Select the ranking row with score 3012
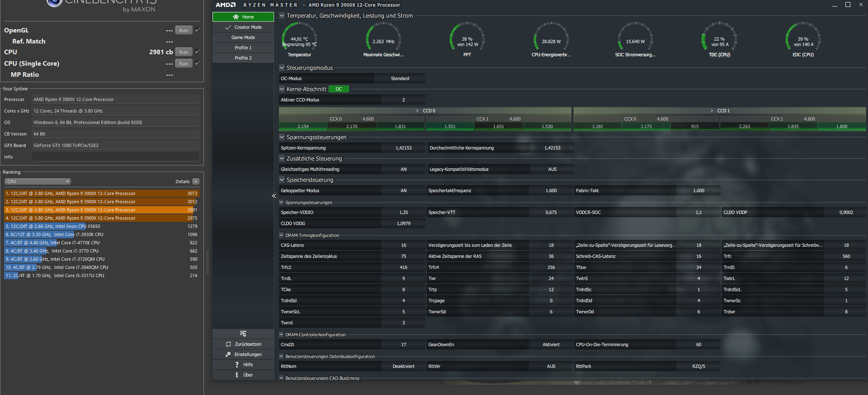The image size is (868, 395). click(x=102, y=202)
